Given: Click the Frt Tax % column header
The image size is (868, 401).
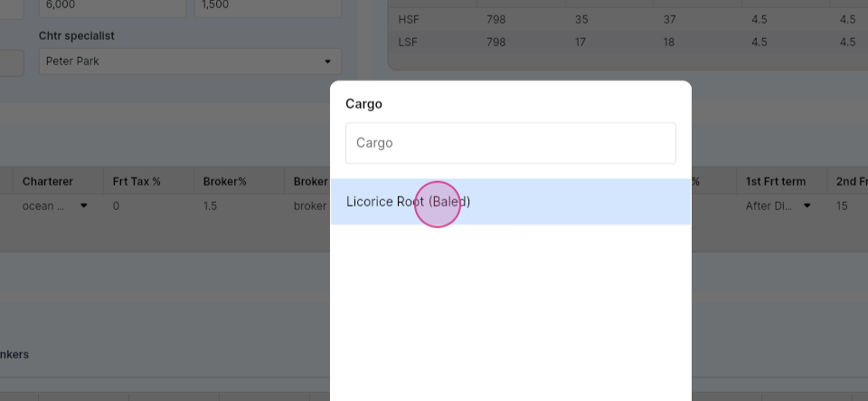Looking at the screenshot, I should [x=137, y=182].
